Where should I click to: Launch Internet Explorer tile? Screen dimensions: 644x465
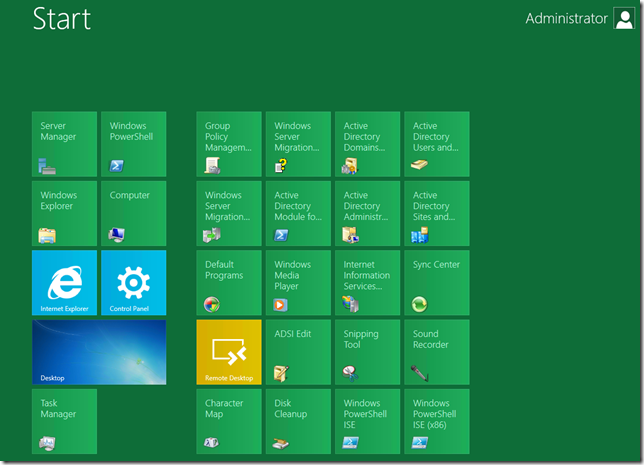[x=64, y=283]
